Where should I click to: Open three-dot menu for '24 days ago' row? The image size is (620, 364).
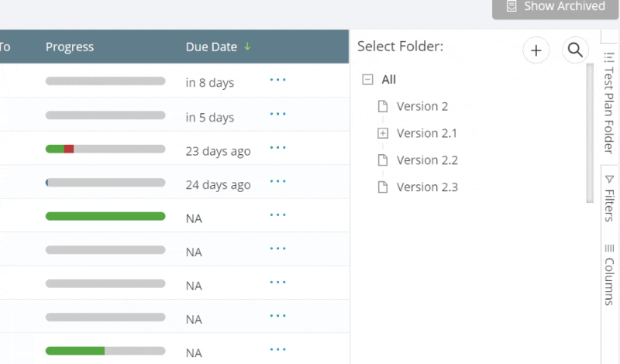pyautogui.click(x=277, y=181)
